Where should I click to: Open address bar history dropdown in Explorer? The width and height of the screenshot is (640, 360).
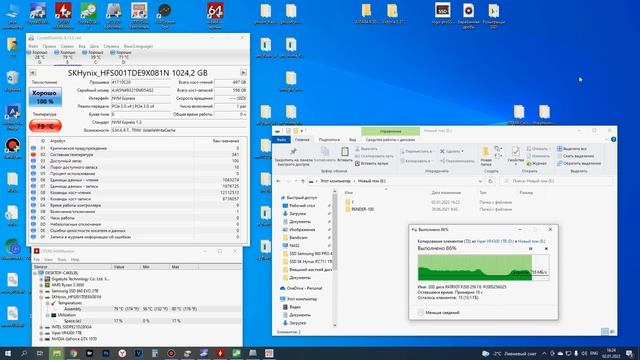click(x=480, y=181)
